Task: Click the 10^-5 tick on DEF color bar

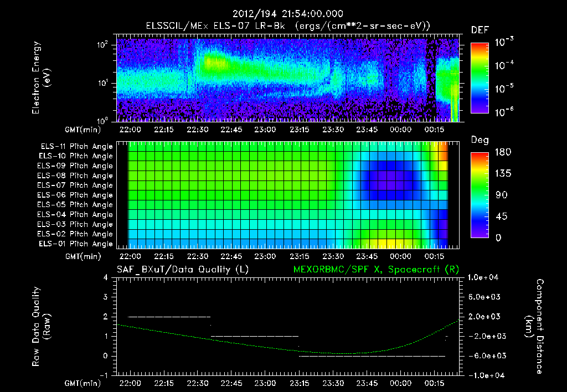Action: tap(504, 89)
